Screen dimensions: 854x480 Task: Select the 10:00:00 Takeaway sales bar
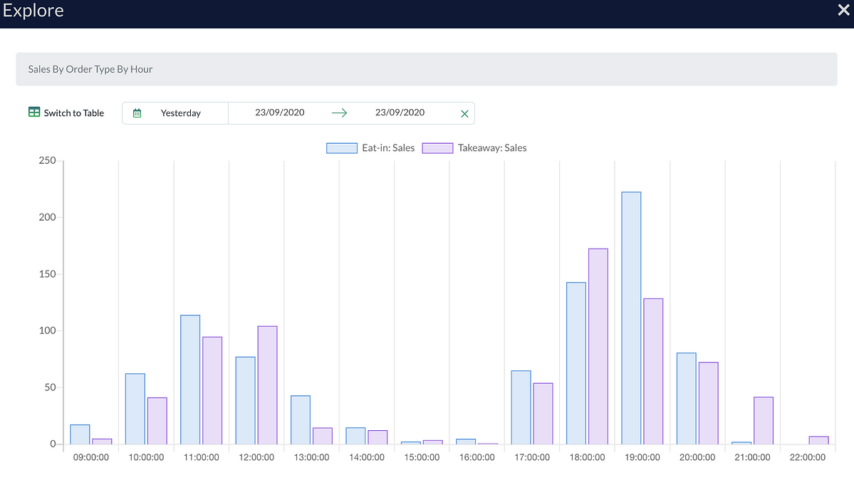[x=157, y=421]
